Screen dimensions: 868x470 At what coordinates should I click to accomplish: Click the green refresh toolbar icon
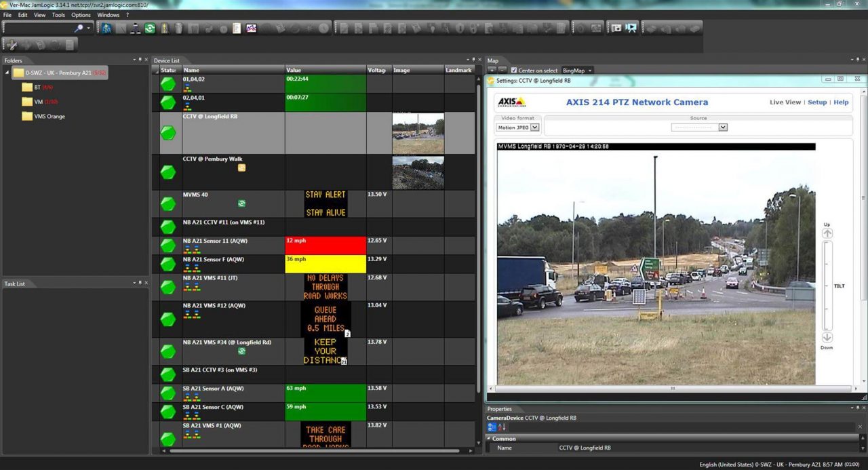coord(150,28)
